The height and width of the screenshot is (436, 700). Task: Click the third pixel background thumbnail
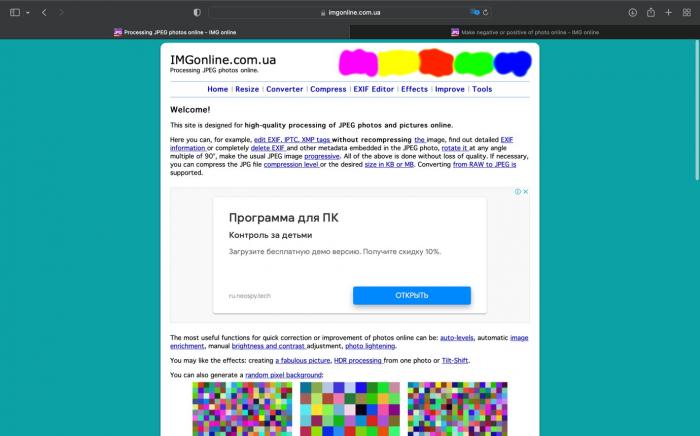(458, 409)
